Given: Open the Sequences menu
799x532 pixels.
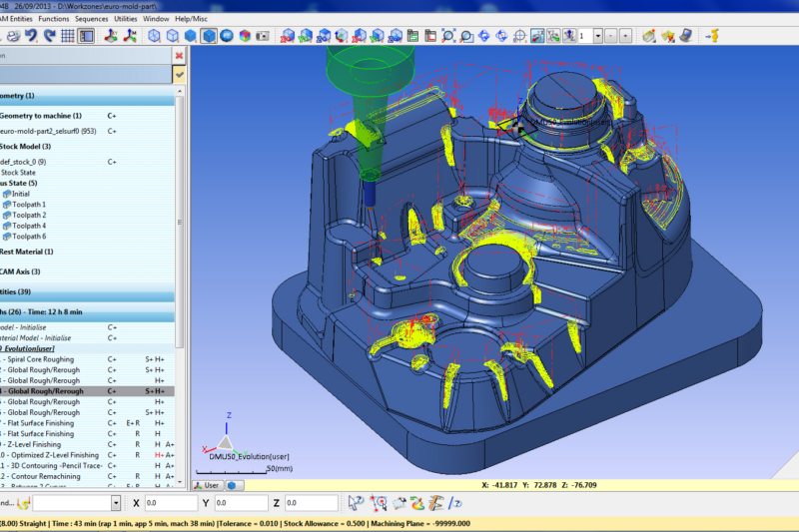Looking at the screenshot, I should coord(91,18).
